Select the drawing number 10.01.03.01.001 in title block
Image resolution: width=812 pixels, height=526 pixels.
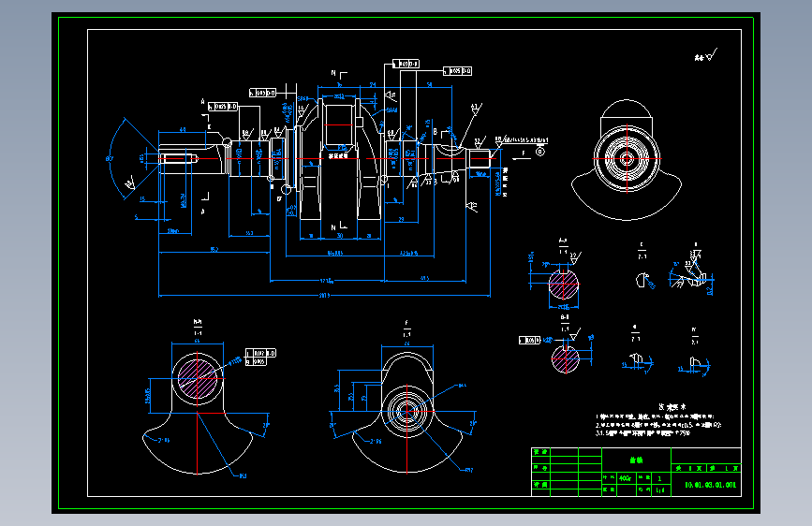pyautogui.click(x=710, y=485)
